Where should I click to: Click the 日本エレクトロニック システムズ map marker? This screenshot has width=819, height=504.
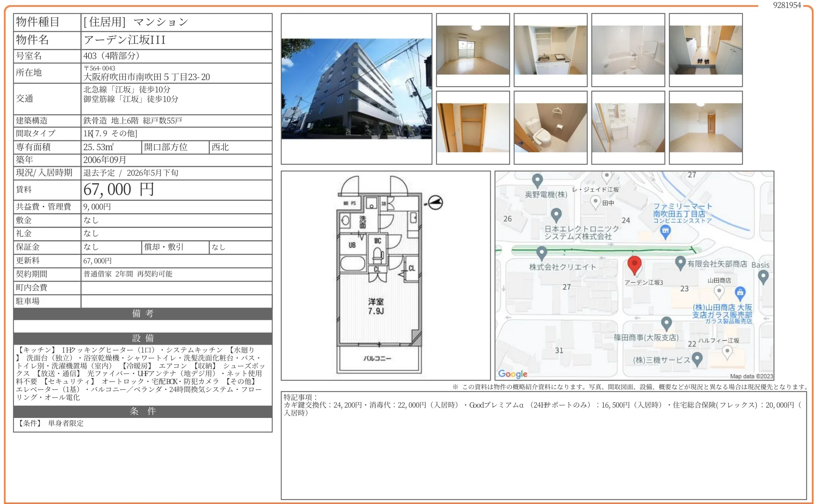click(556, 215)
